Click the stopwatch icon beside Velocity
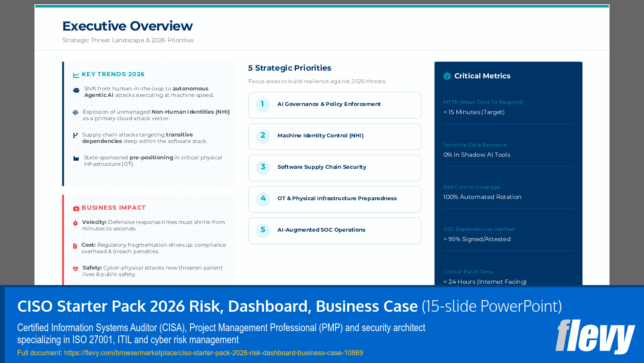Viewport: 644px width, 363px height. click(76, 223)
